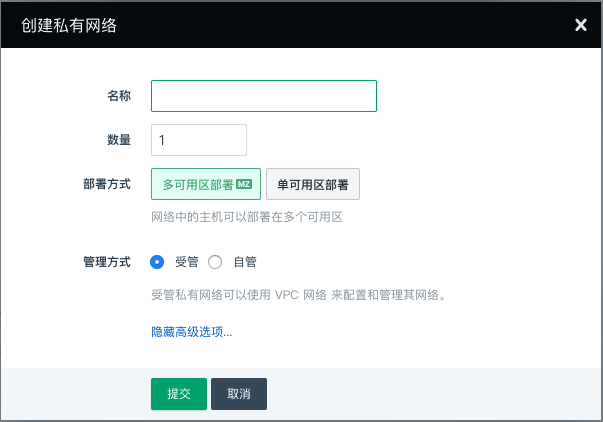Focus the 数量 quantity field
Image resolution: width=603 pixels, height=422 pixels.
point(199,140)
